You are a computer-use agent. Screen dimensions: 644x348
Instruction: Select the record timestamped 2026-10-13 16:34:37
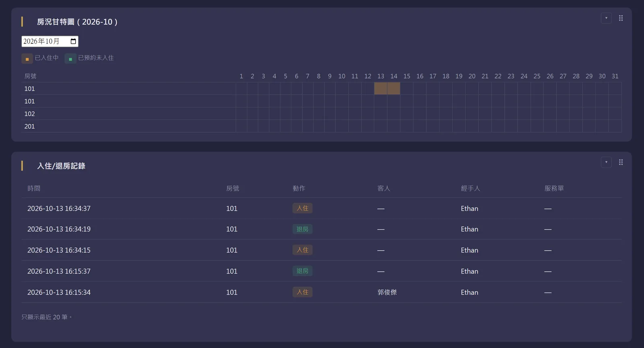(322, 208)
